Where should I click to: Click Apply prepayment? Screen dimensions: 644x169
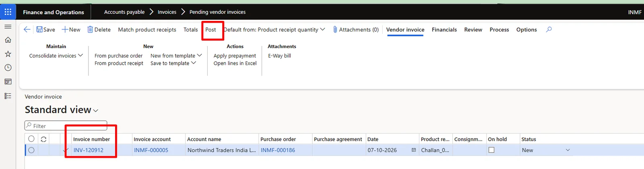235,56
